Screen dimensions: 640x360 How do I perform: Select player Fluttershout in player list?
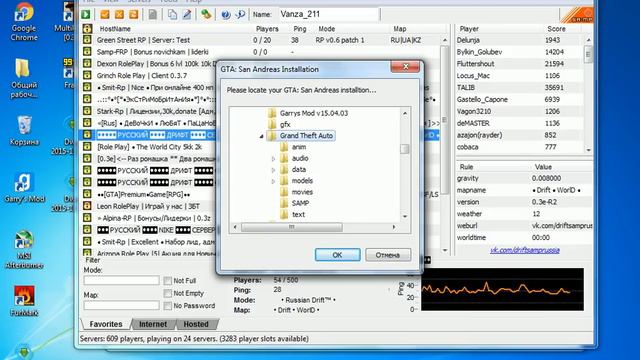[520, 64]
